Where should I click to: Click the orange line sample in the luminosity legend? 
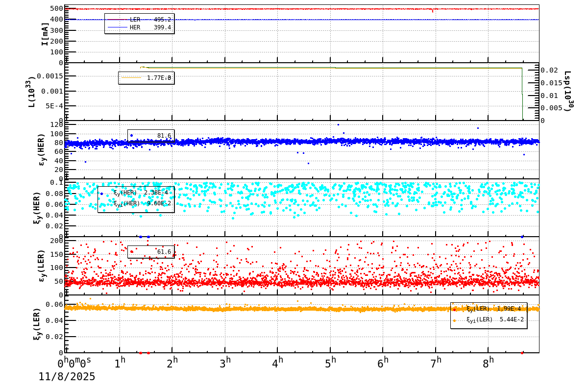pos(131,77)
